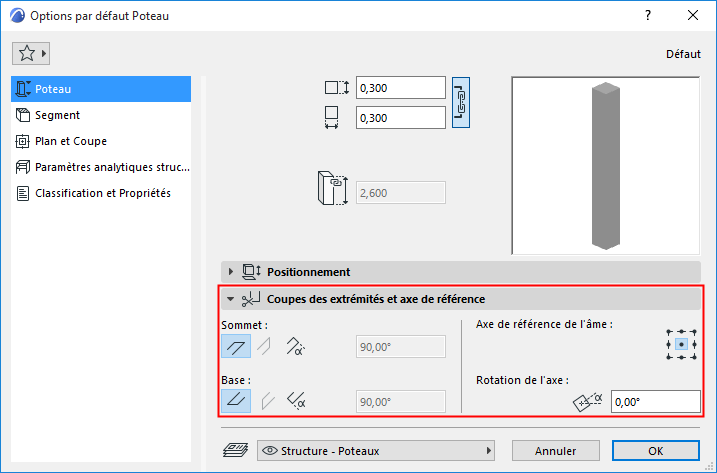
Task: Expand the Positionnement panel
Action: tap(232, 271)
